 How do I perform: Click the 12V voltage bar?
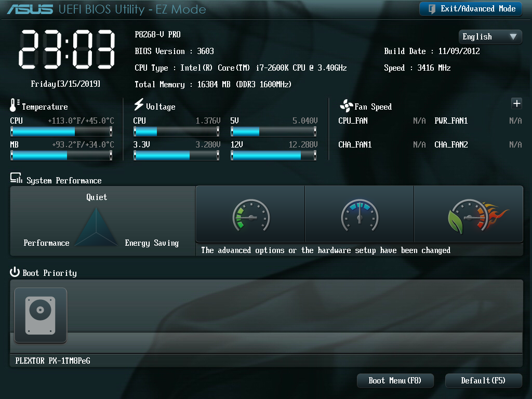(x=274, y=155)
